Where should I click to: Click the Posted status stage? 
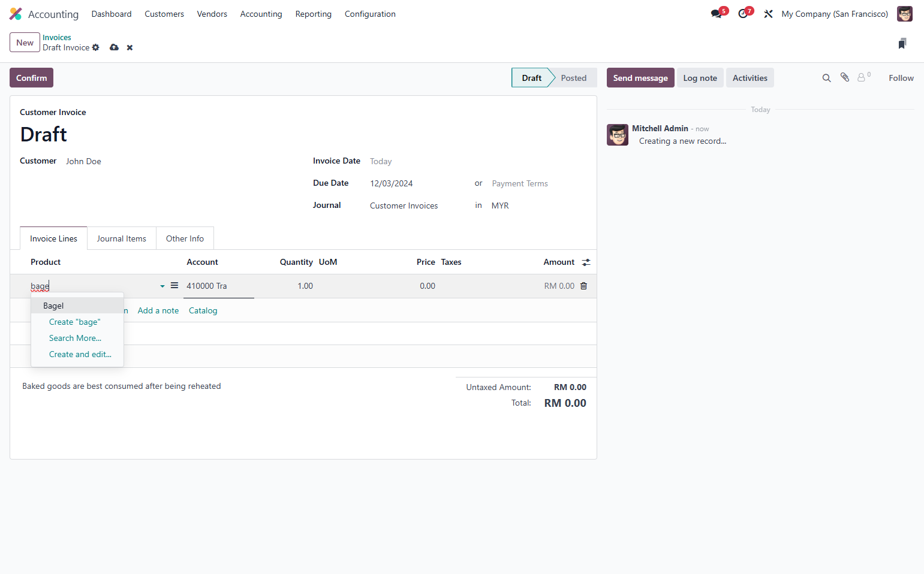tap(574, 78)
